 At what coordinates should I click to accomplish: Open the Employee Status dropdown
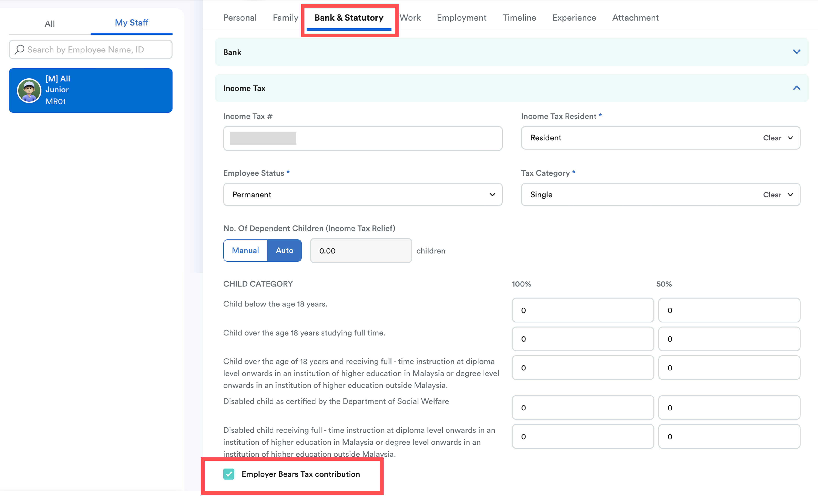tap(363, 195)
